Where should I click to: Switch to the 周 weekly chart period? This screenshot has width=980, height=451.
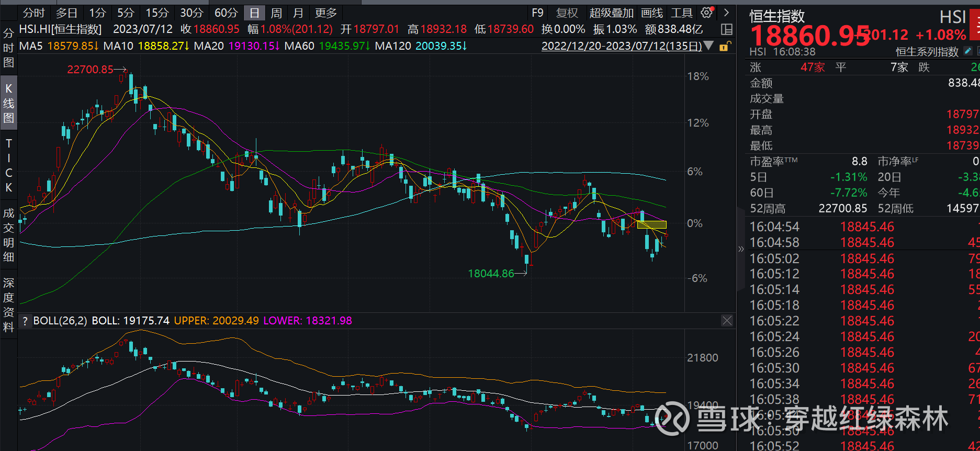276,13
